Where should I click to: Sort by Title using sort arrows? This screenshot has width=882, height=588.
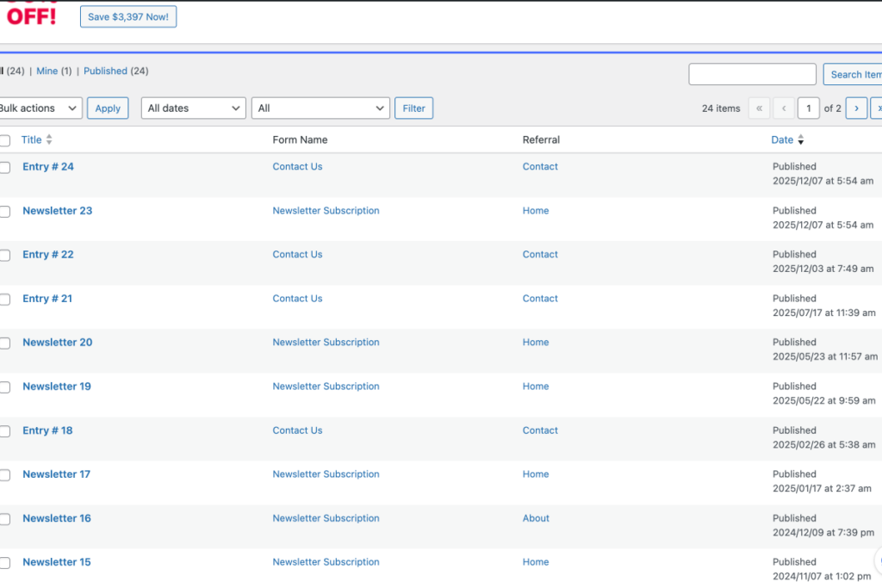click(x=49, y=139)
